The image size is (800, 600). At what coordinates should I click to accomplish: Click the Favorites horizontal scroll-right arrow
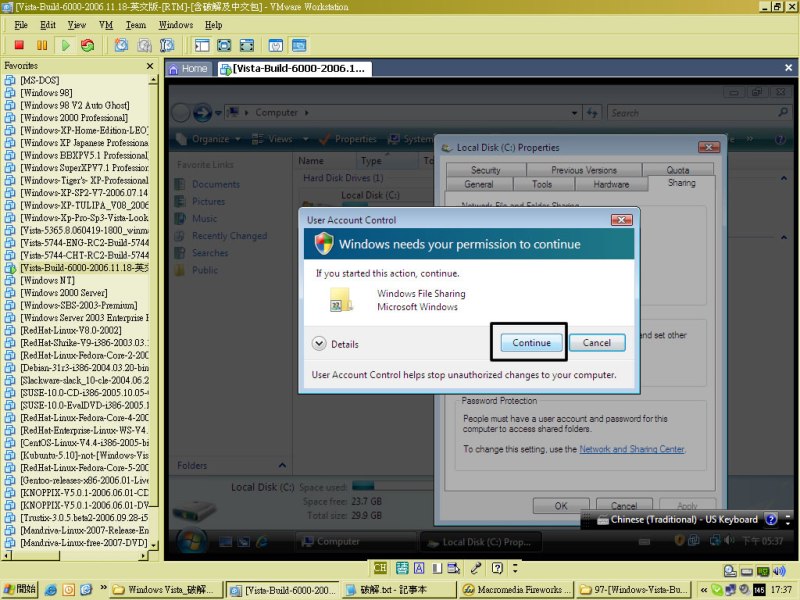tap(144, 556)
